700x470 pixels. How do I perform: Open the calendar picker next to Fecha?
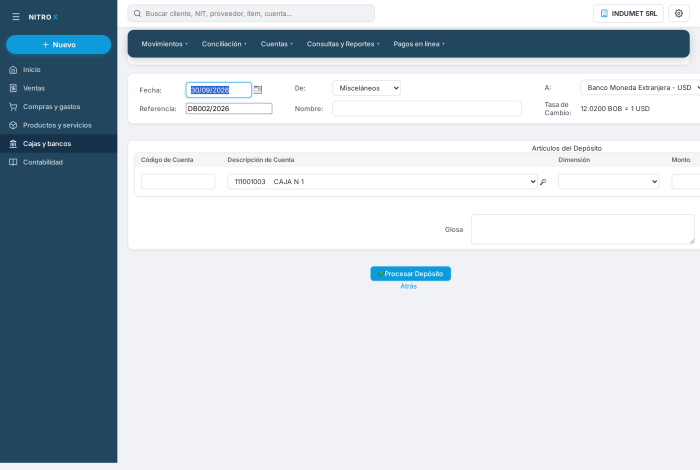coord(258,90)
